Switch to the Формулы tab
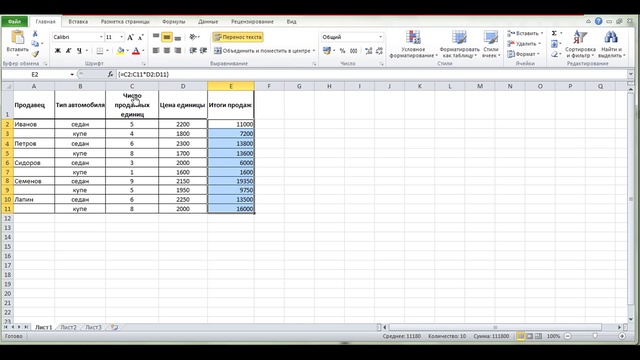The width and height of the screenshot is (640, 360). pos(173,21)
